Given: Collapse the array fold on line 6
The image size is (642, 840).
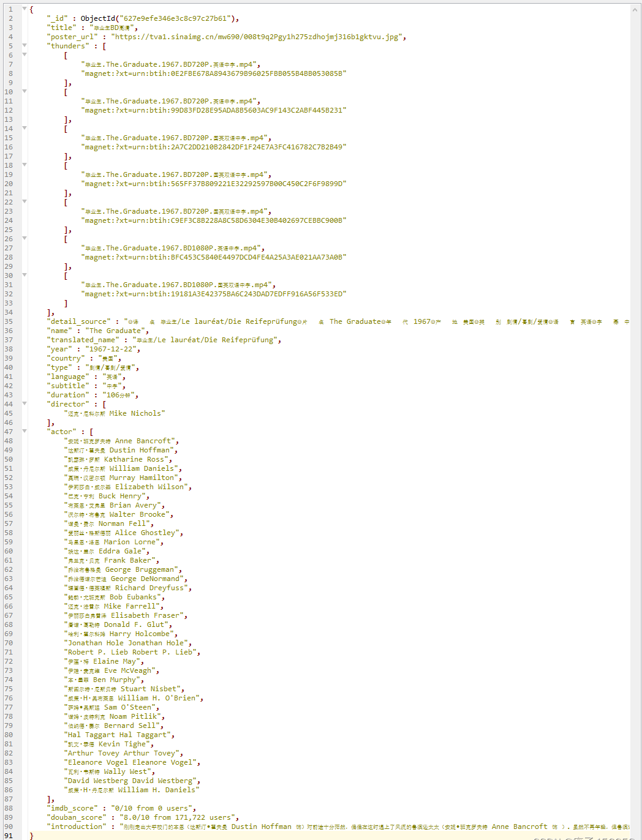Looking at the screenshot, I should [x=25, y=54].
